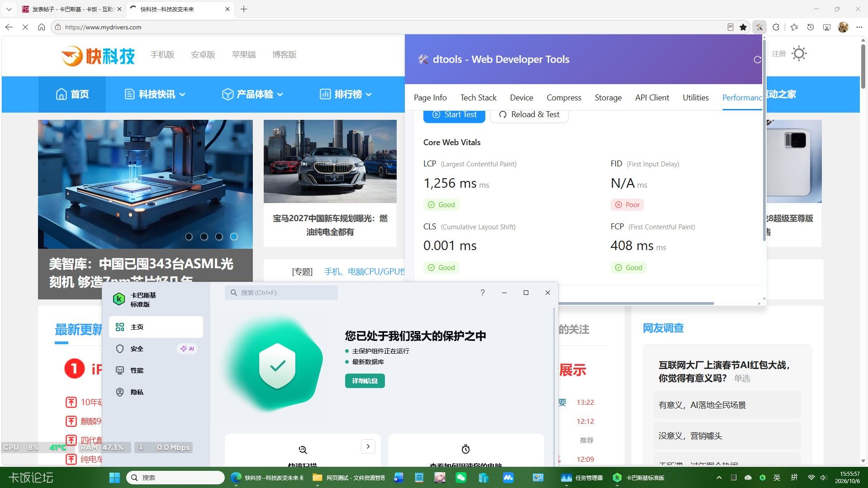The height and width of the screenshot is (488, 868).
Task: Open the API Client tab in dtools
Action: tap(652, 98)
